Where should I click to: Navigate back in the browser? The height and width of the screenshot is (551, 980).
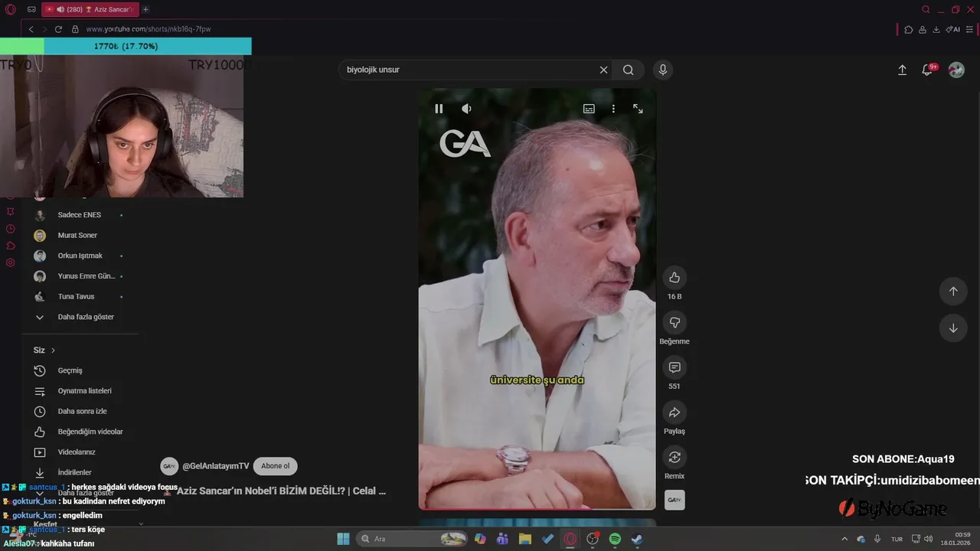point(31,29)
